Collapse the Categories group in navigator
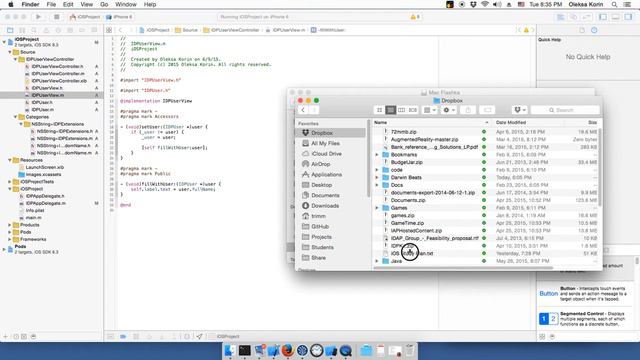640x360 pixels. [16, 117]
